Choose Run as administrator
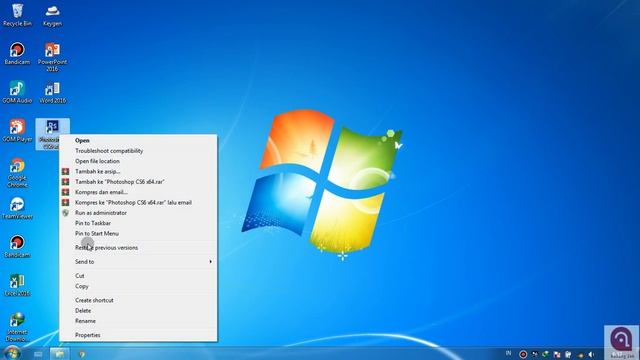The height and width of the screenshot is (360, 640). (x=138, y=213)
